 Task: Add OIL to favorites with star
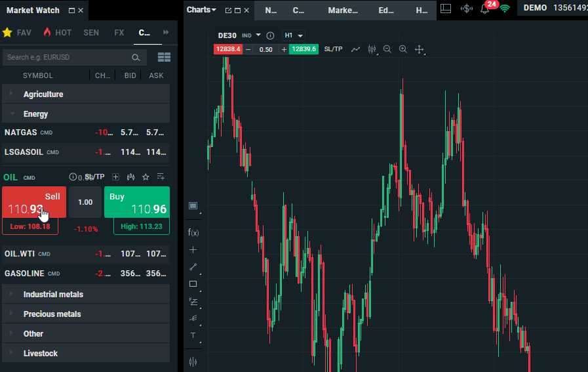click(x=146, y=176)
